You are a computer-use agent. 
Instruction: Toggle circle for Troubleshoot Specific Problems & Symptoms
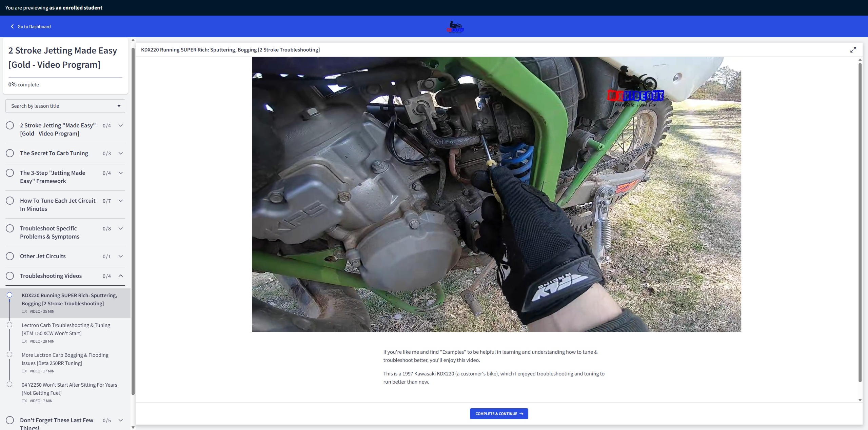(10, 228)
